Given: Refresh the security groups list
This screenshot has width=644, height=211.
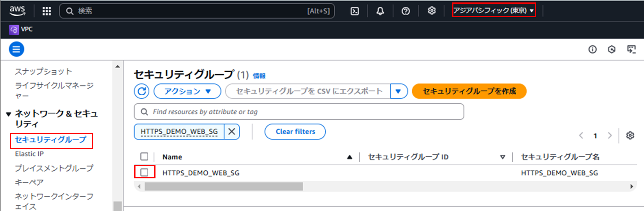Looking at the screenshot, I should (x=142, y=91).
